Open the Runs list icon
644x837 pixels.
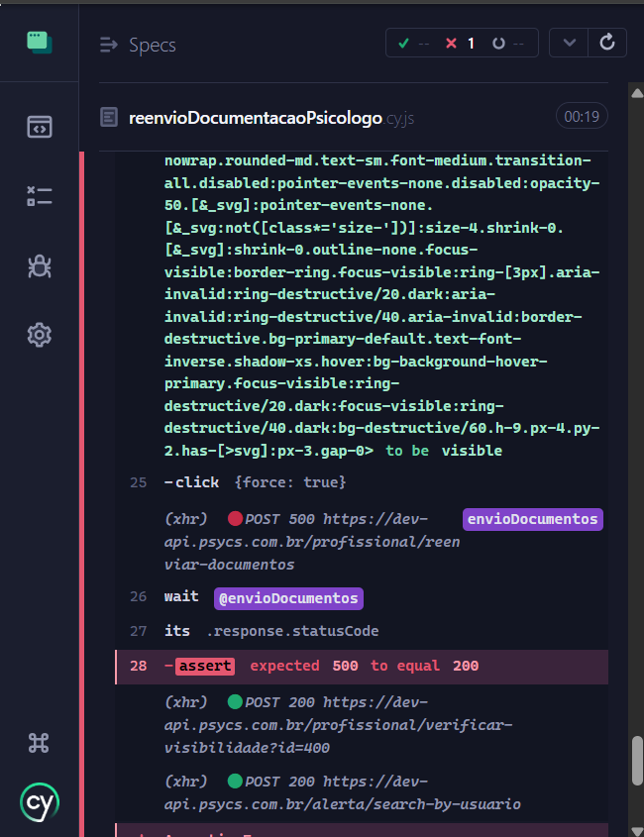[39, 196]
